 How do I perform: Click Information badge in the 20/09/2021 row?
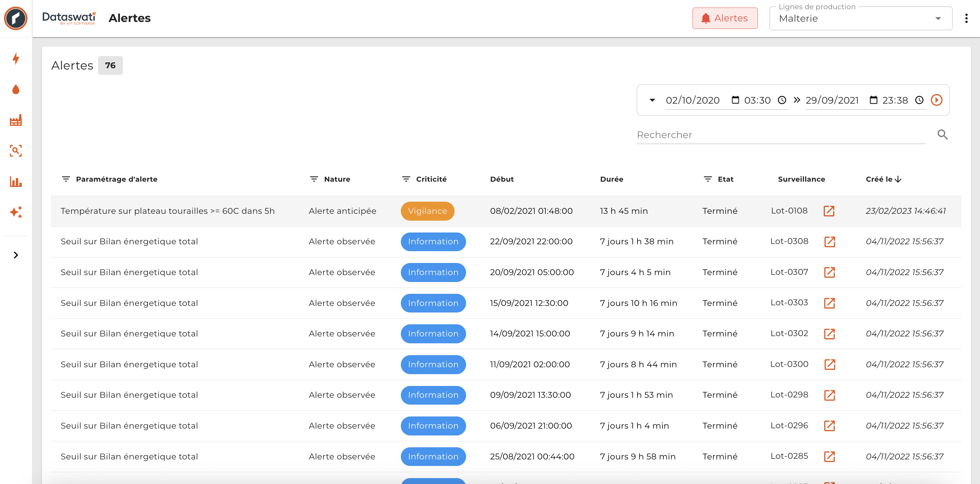pos(433,272)
